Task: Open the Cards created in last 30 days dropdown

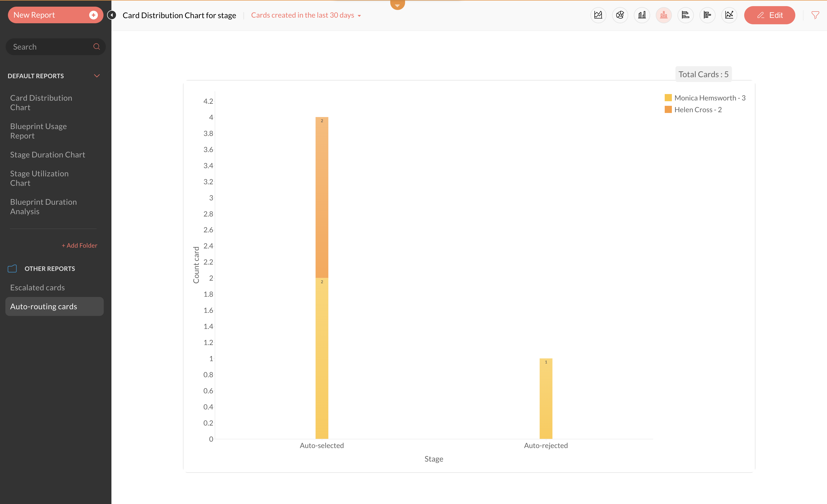Action: pyautogui.click(x=306, y=15)
